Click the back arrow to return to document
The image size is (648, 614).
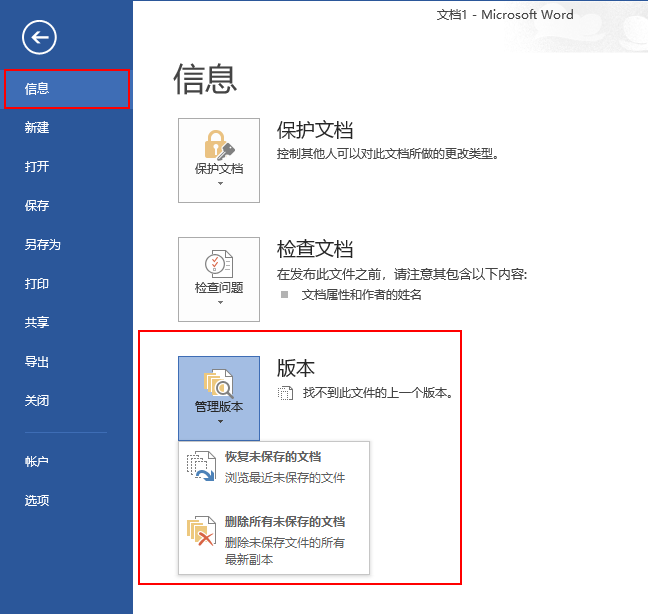40,38
